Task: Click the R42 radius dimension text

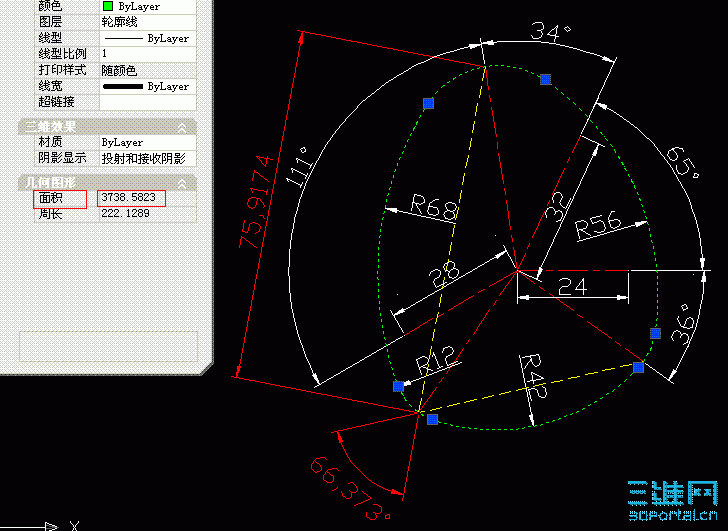Action: [533, 376]
